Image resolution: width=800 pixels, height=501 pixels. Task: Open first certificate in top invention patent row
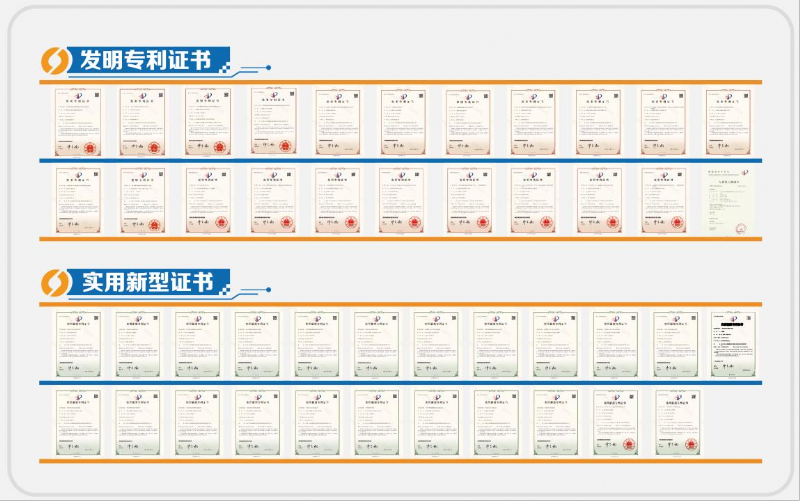tap(76, 122)
